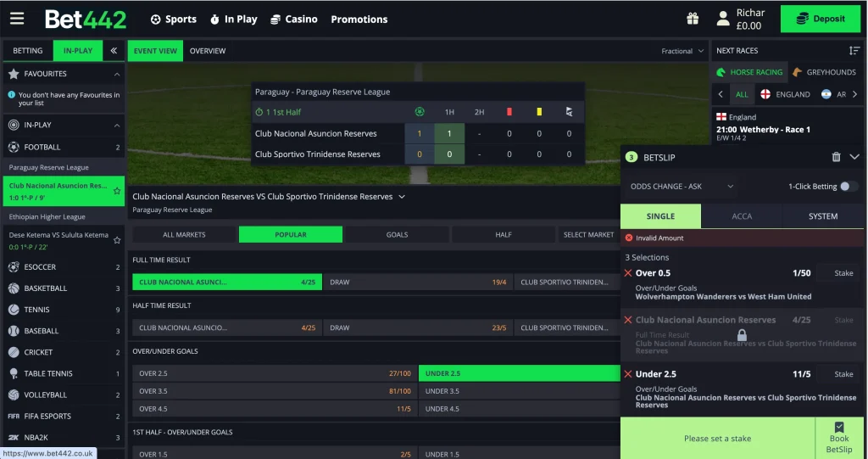Open the Esoccer sport category
Viewport: 868px width, 459px height.
[64, 267]
